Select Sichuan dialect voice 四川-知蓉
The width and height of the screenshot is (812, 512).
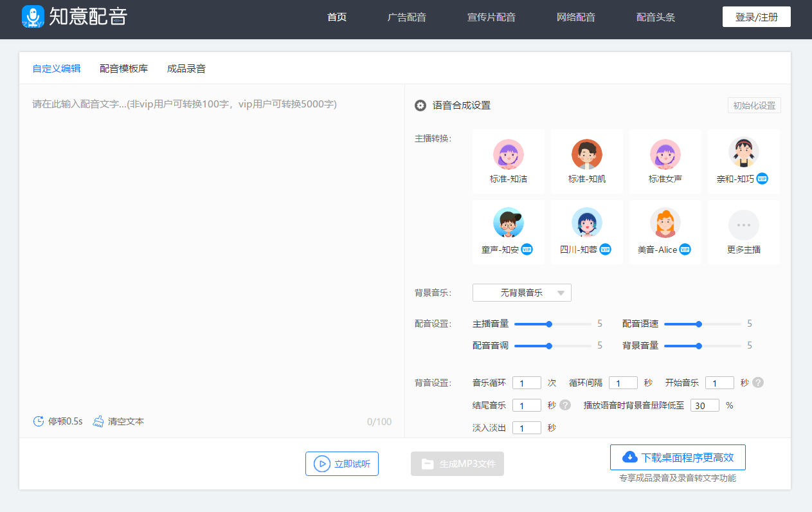pyautogui.click(x=586, y=232)
